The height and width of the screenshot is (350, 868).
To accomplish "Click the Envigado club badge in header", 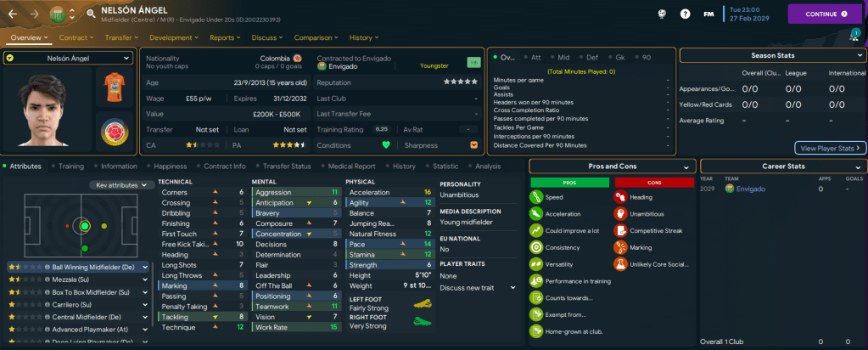I will tap(58, 14).
